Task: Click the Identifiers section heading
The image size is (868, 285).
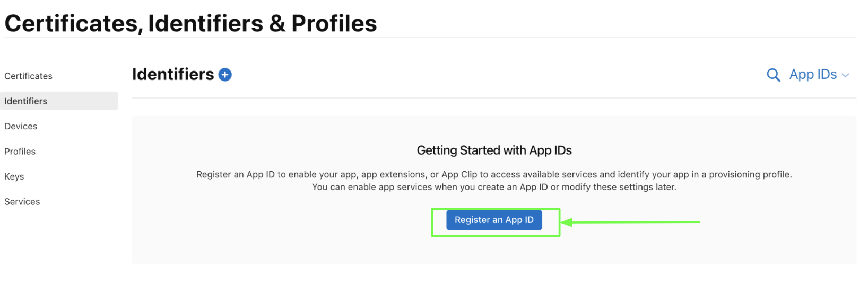Action: coord(173,75)
